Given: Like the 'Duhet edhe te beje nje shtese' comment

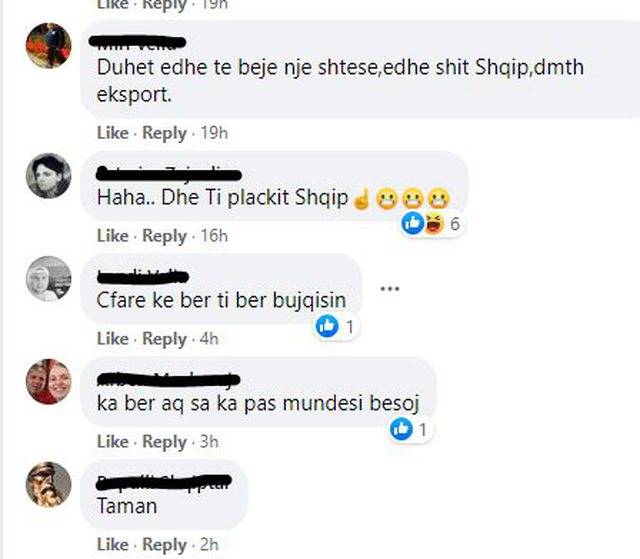Looking at the screenshot, I should coord(113,133).
